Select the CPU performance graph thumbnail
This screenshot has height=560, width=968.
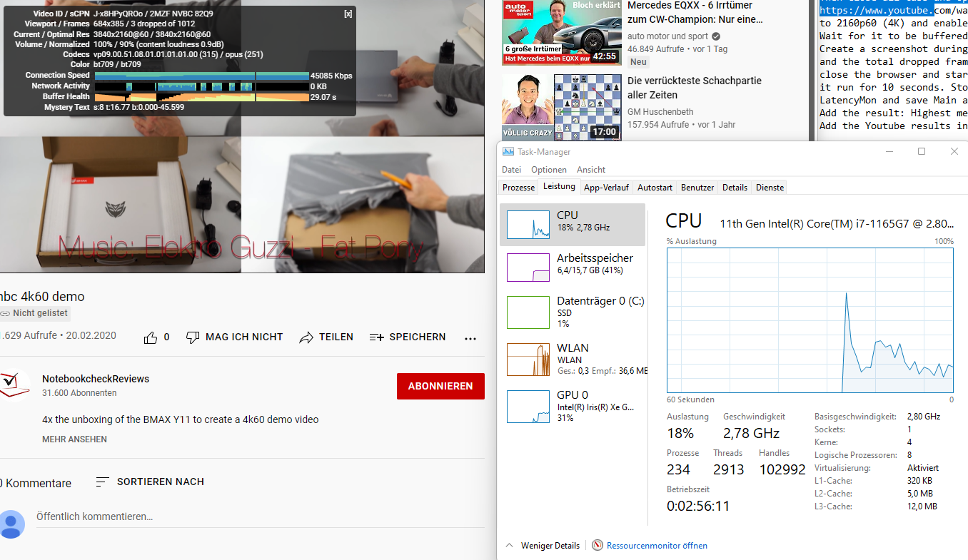click(528, 224)
